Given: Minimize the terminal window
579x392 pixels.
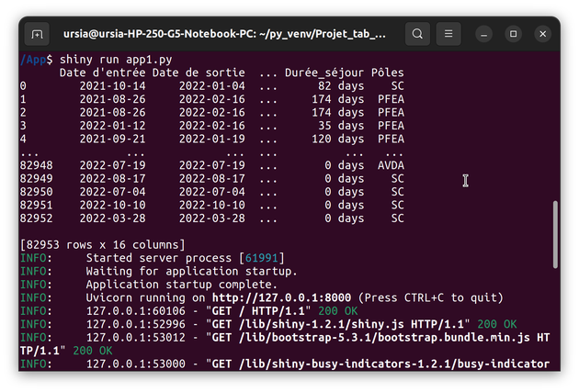Looking at the screenshot, I should pyautogui.click(x=483, y=34).
